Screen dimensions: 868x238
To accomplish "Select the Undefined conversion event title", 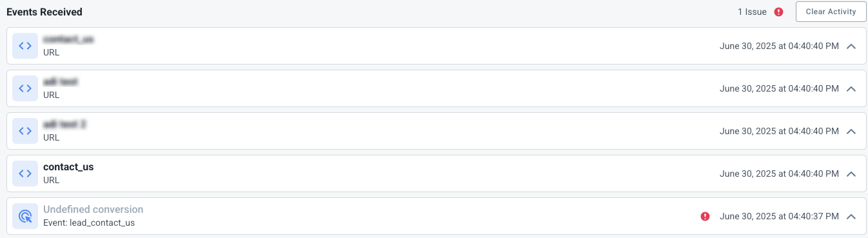I will coord(93,210).
